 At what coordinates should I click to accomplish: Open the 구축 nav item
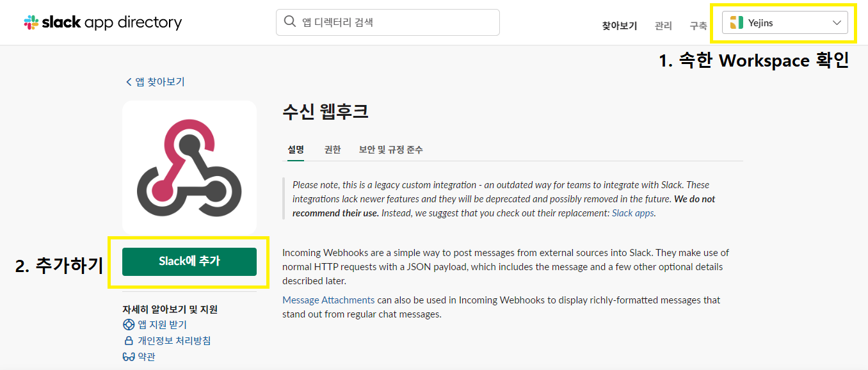(698, 26)
